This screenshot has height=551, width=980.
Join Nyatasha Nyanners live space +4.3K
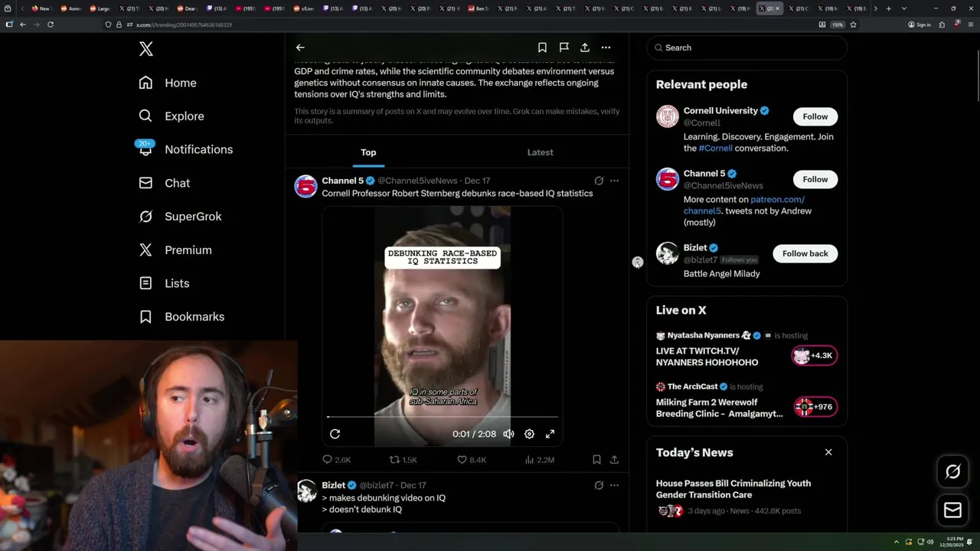[814, 356]
